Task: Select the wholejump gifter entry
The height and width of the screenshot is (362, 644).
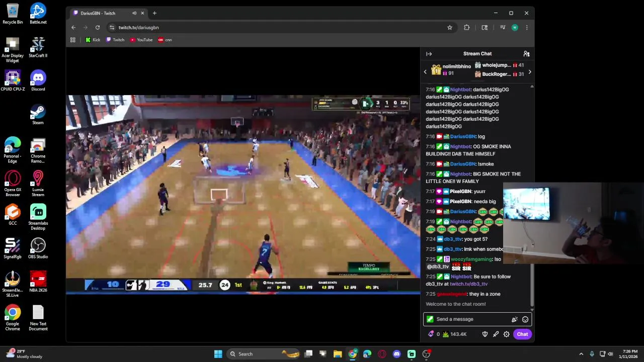Action: (499, 65)
